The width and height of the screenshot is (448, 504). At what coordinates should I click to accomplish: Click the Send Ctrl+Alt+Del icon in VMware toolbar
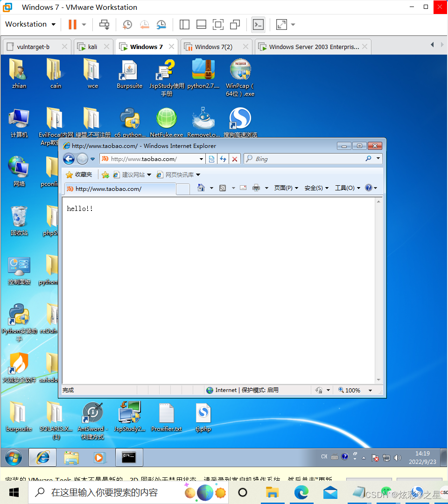(x=104, y=24)
